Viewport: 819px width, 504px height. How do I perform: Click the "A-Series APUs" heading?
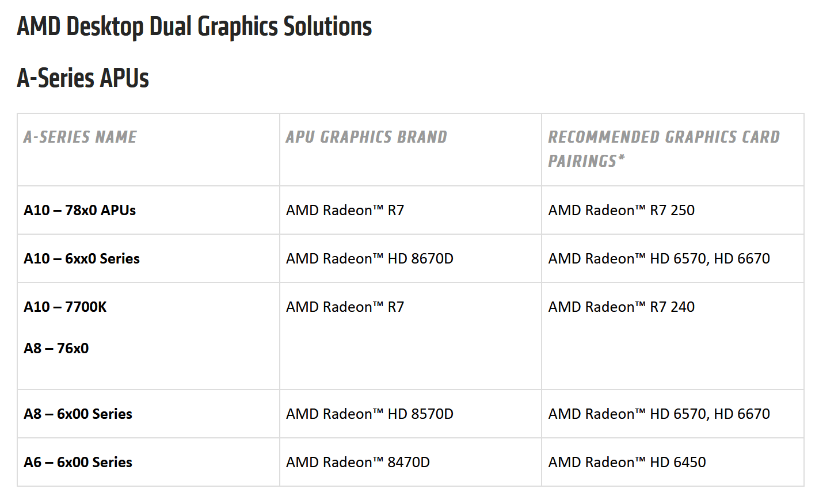pyautogui.click(x=83, y=78)
